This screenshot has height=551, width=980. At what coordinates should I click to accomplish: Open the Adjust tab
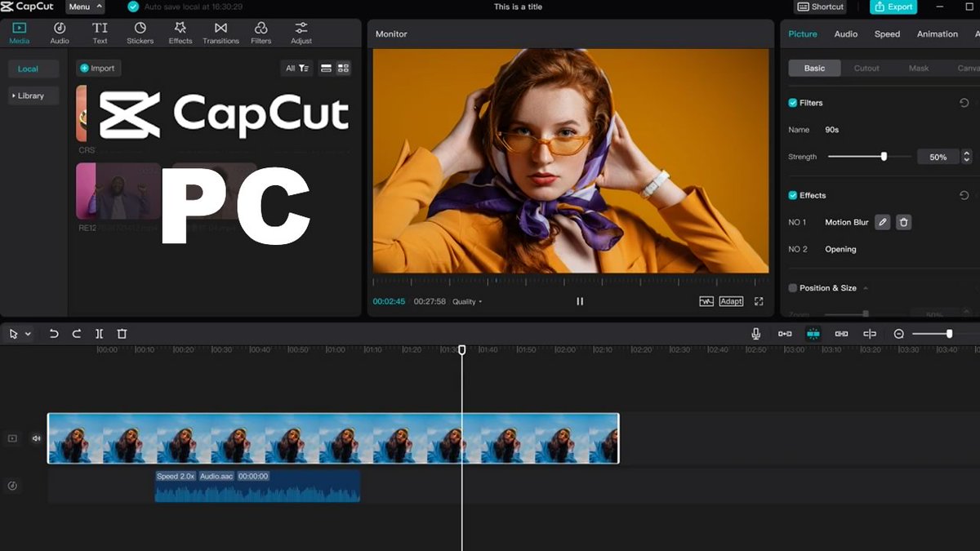pos(301,33)
